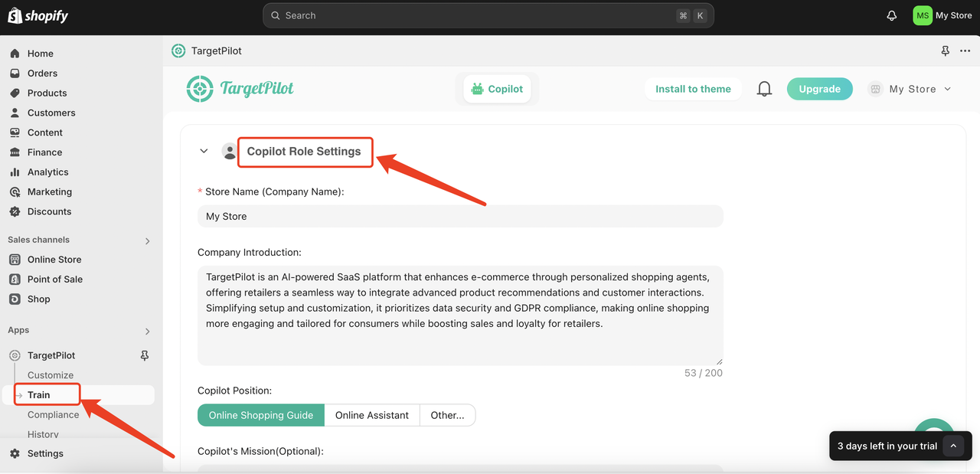980x474 pixels.
Task: Click the Products tag icon
Action: (15, 93)
